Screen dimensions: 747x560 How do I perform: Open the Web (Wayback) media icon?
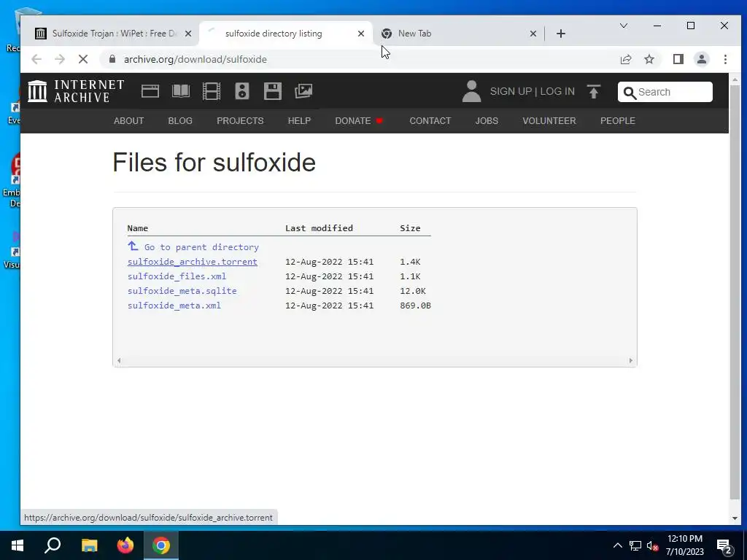[x=150, y=91]
